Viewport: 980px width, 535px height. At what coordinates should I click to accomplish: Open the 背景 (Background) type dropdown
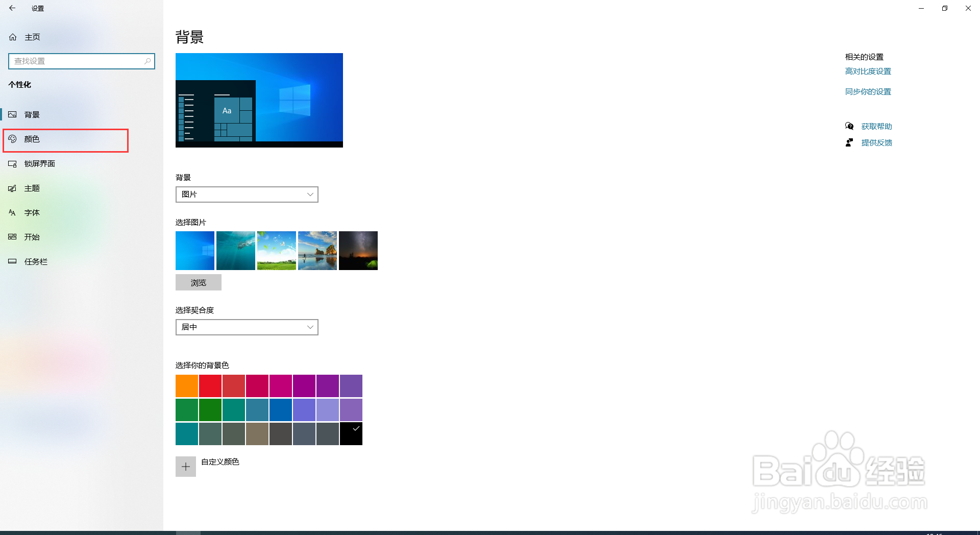(247, 194)
